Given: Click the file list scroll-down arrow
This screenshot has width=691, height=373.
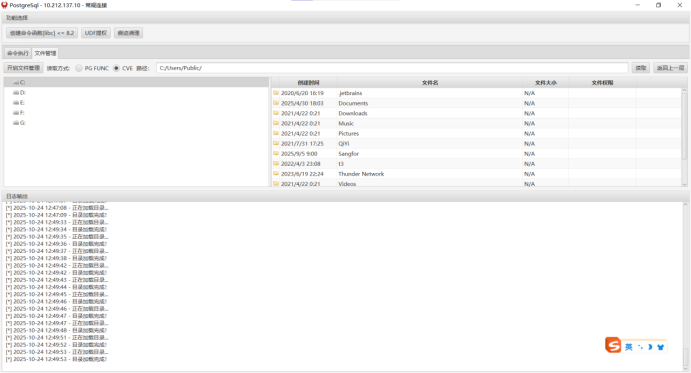Looking at the screenshot, I should coord(684,184).
